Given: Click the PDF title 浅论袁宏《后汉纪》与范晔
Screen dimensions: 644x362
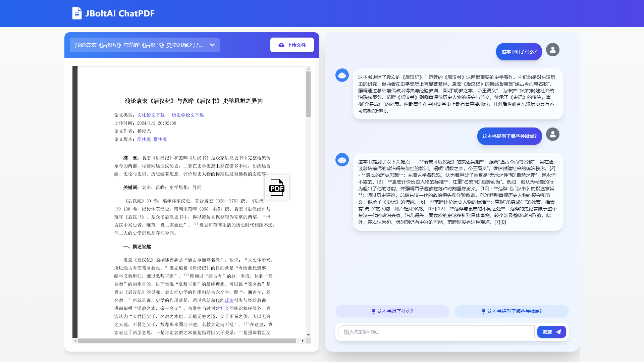Looking at the screenshot, I should pos(194,101).
